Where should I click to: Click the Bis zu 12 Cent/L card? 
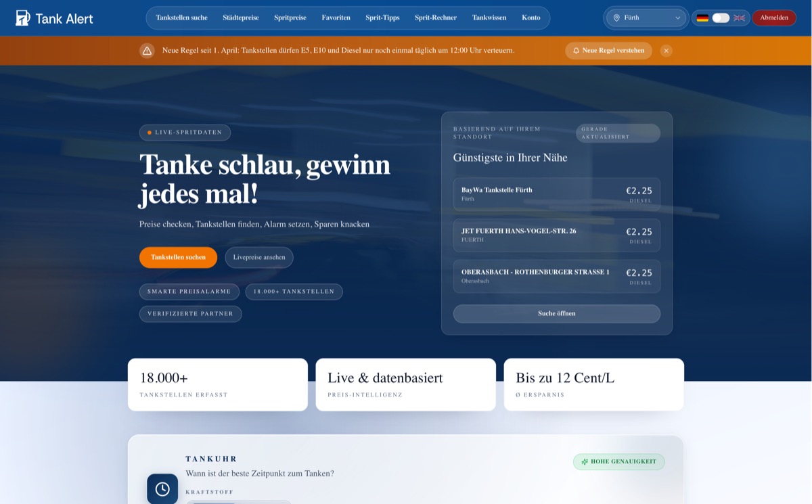pyautogui.click(x=594, y=384)
